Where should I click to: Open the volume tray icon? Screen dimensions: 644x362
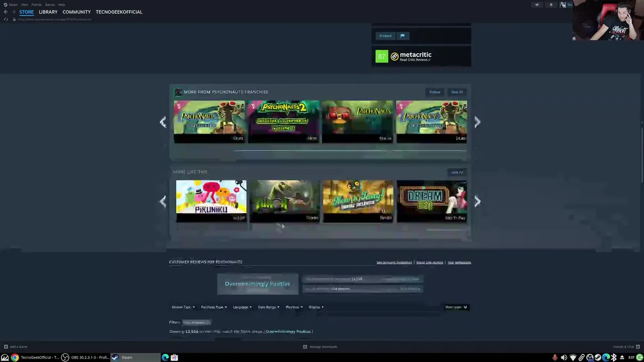(563, 357)
